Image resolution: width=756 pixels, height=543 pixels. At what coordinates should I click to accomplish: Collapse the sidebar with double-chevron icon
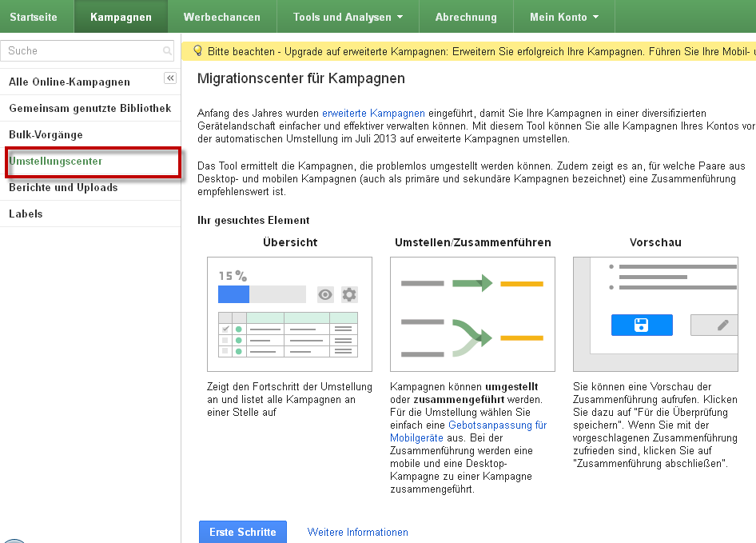coord(170,78)
